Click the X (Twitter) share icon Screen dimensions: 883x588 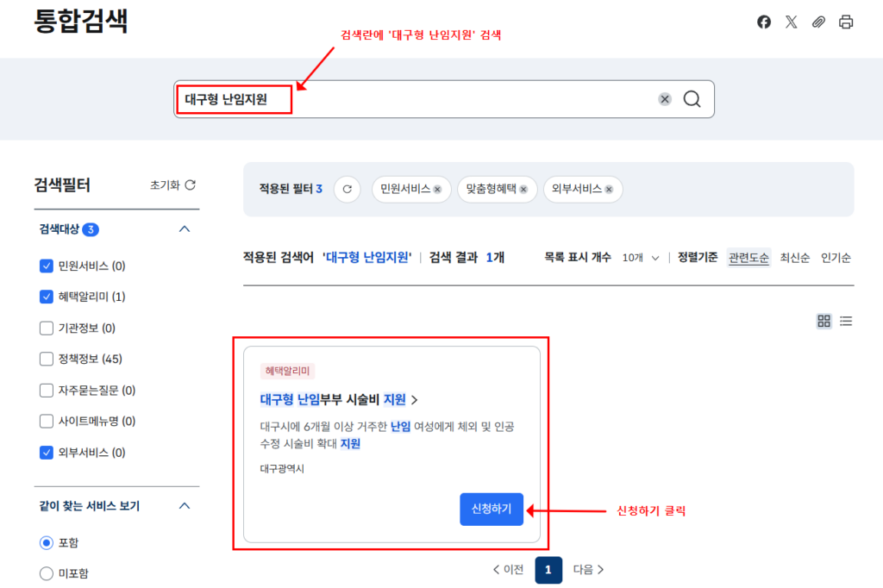[x=791, y=22]
